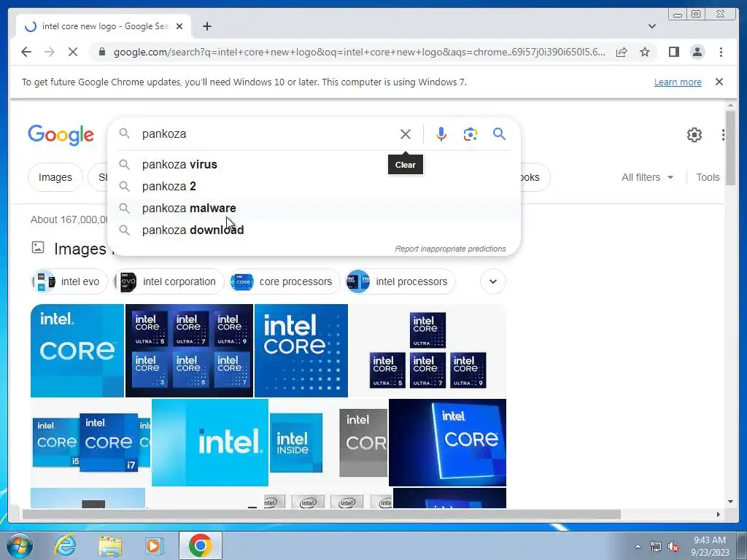
Task: Open the All filters dropdown
Action: (647, 177)
